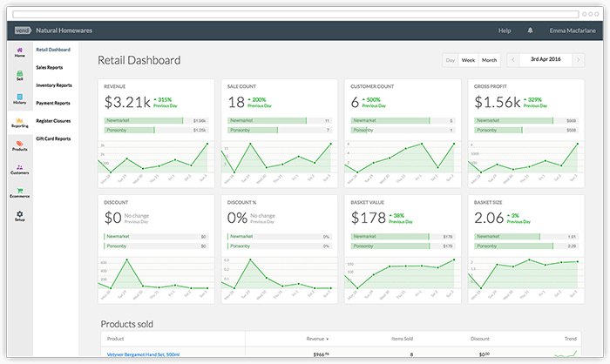Click the 18 sale count value
This screenshot has height=364, width=610.
pyautogui.click(x=236, y=102)
